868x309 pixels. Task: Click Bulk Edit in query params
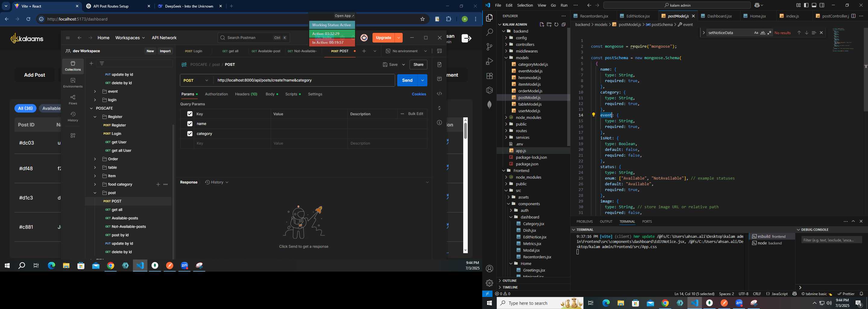pyautogui.click(x=416, y=114)
